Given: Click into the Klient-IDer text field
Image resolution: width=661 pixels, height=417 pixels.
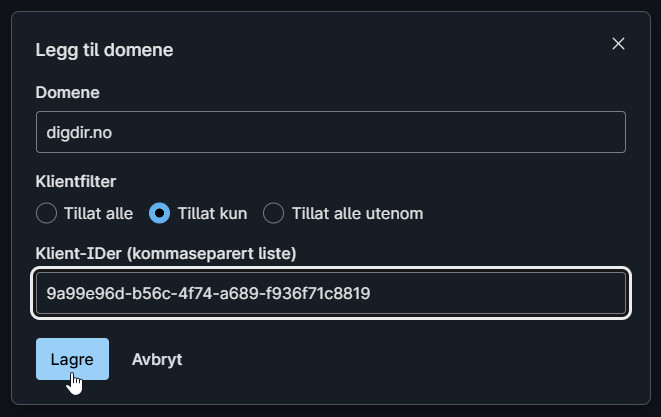Looking at the screenshot, I should coord(330,293).
